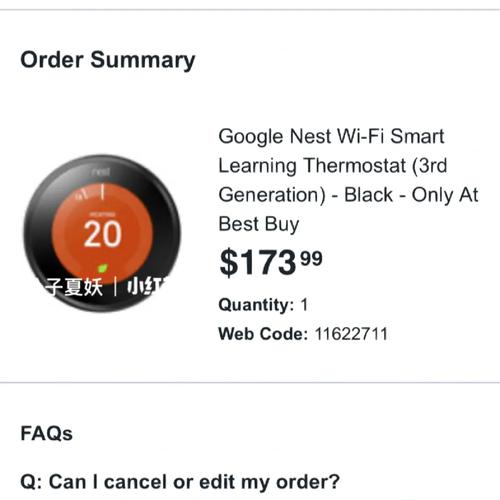500x500 pixels.
Task: Open the Google Nest Wi-Fi Smart Learning Thermostat title
Action: [x=348, y=180]
